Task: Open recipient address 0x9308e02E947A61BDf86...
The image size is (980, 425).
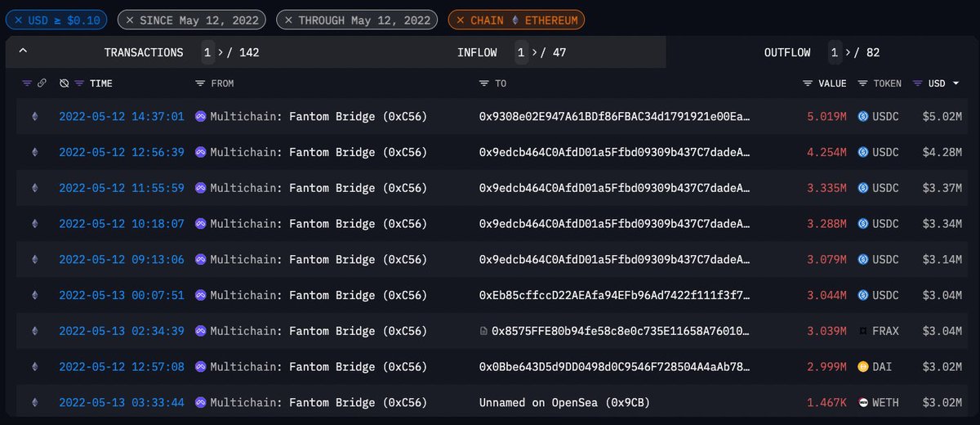Action: [x=614, y=117]
